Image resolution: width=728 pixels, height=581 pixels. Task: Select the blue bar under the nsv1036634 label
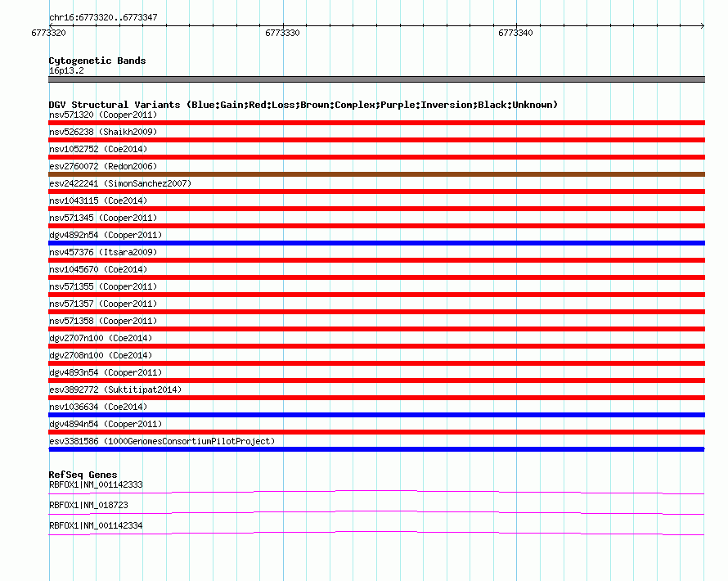click(x=376, y=415)
